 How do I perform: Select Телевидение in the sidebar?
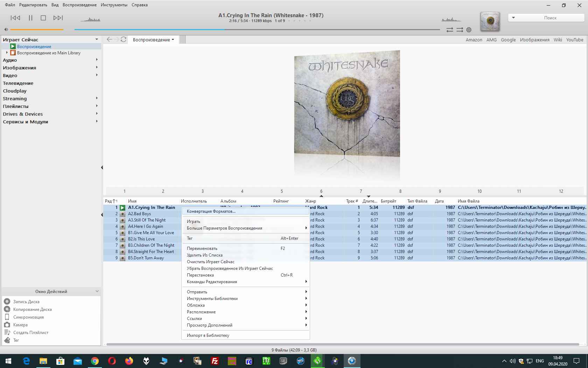(x=18, y=83)
